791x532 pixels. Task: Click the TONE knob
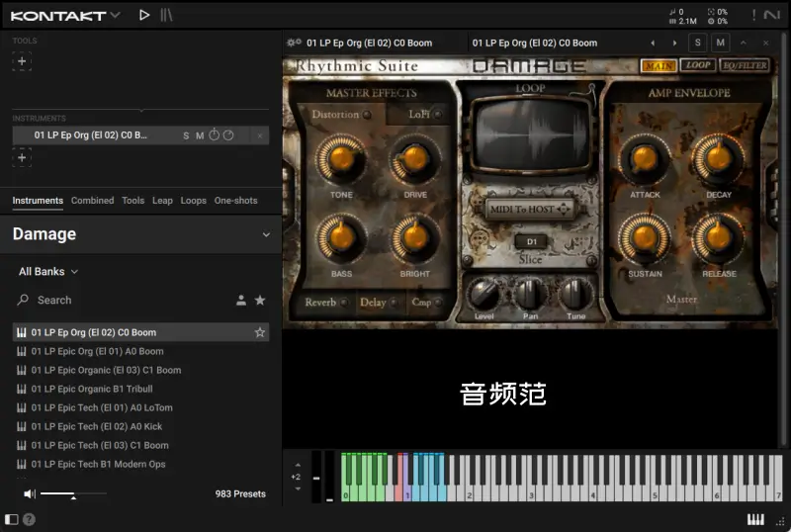click(341, 159)
